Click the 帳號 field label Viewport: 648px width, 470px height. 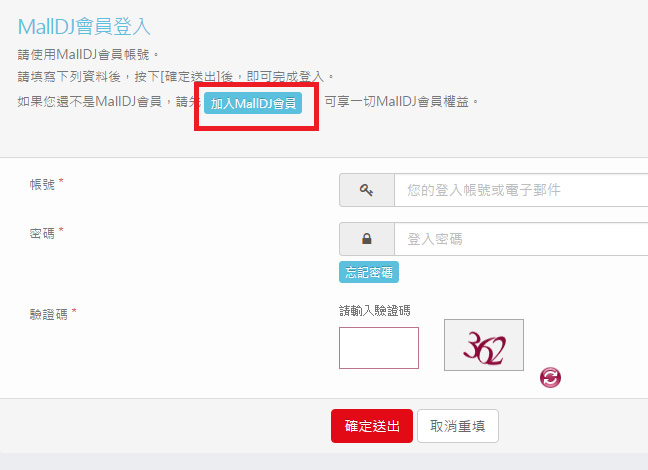coord(42,184)
